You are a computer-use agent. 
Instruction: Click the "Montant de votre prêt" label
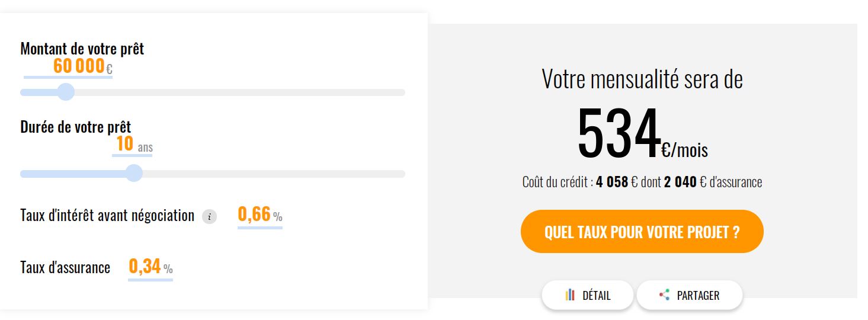pos(82,49)
